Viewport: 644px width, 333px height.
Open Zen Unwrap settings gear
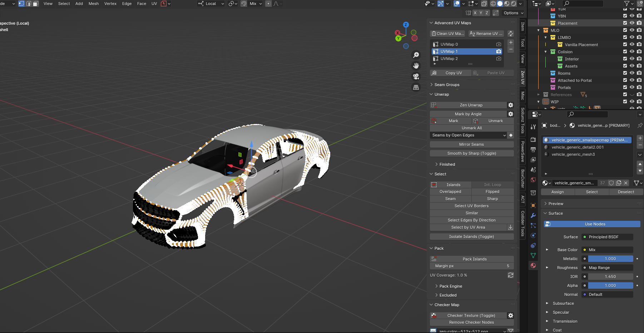[x=511, y=105]
